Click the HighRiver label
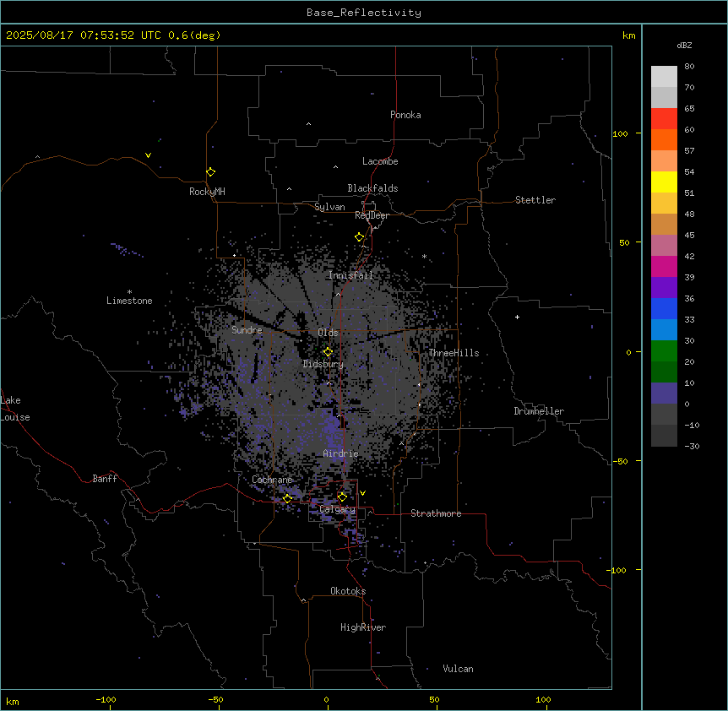This screenshot has height=711, width=728. point(363,627)
